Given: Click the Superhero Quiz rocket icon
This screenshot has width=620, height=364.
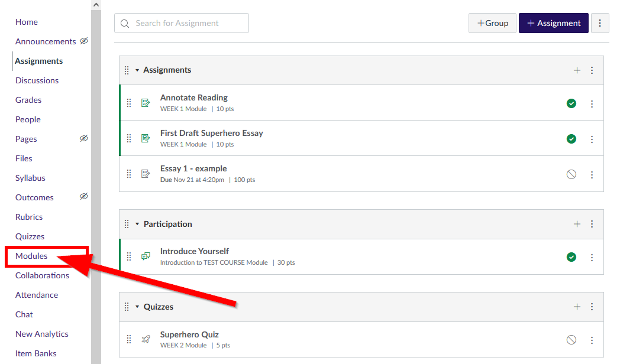Looking at the screenshot, I should pyautogui.click(x=146, y=339).
